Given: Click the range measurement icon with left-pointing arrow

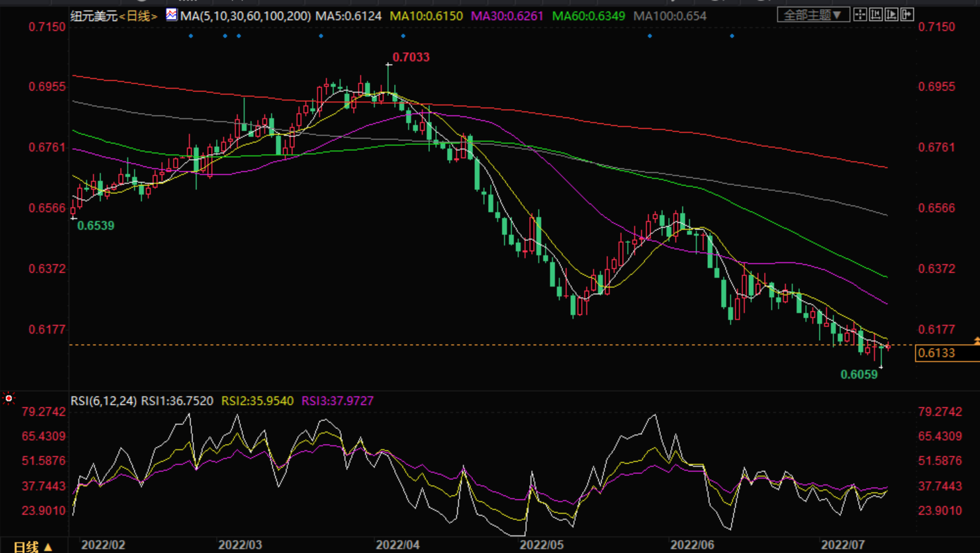Looking at the screenshot, I should [876, 14].
